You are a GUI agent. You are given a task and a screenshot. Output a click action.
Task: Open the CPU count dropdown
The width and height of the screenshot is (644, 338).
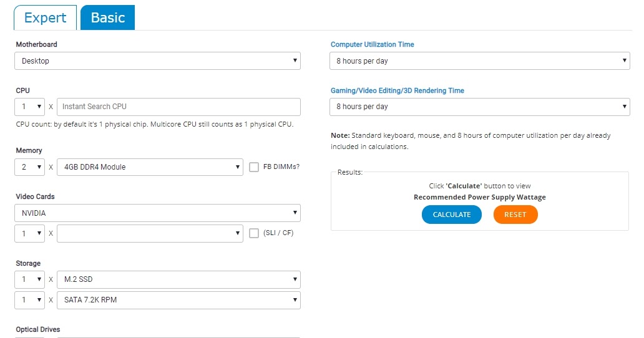point(29,107)
